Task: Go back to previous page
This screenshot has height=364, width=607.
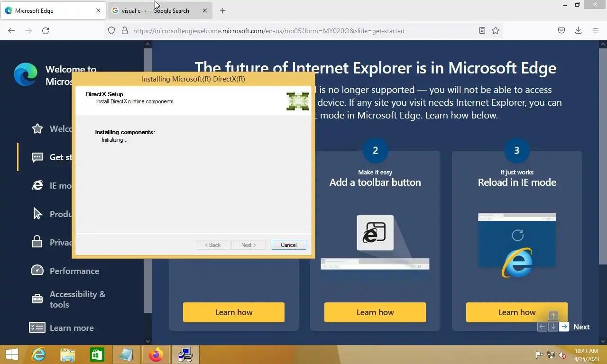Action: [x=11, y=30]
